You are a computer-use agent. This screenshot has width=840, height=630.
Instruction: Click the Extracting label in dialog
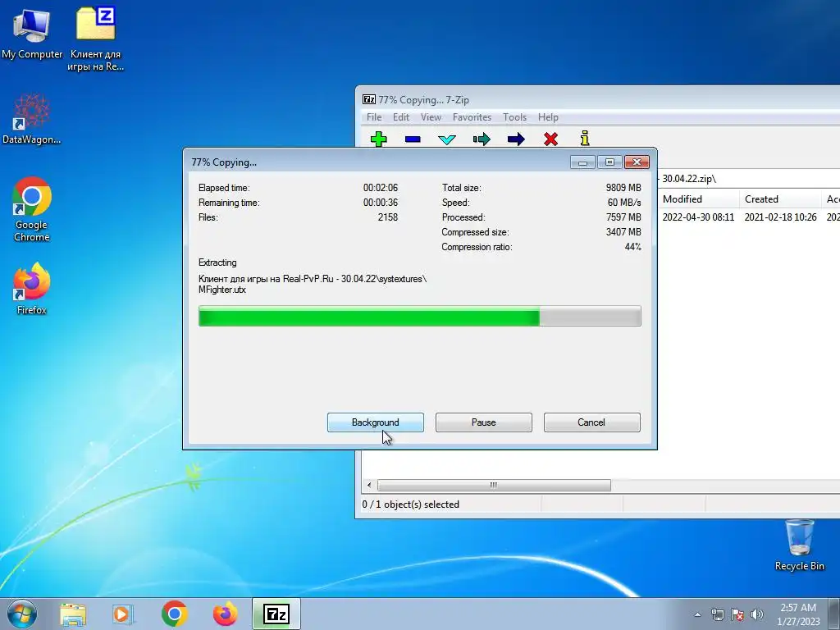coord(217,262)
